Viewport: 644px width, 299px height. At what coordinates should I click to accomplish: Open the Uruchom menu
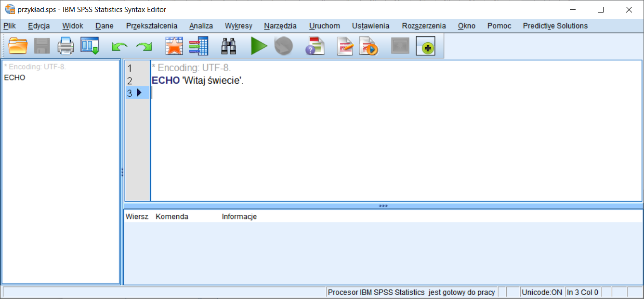(324, 26)
